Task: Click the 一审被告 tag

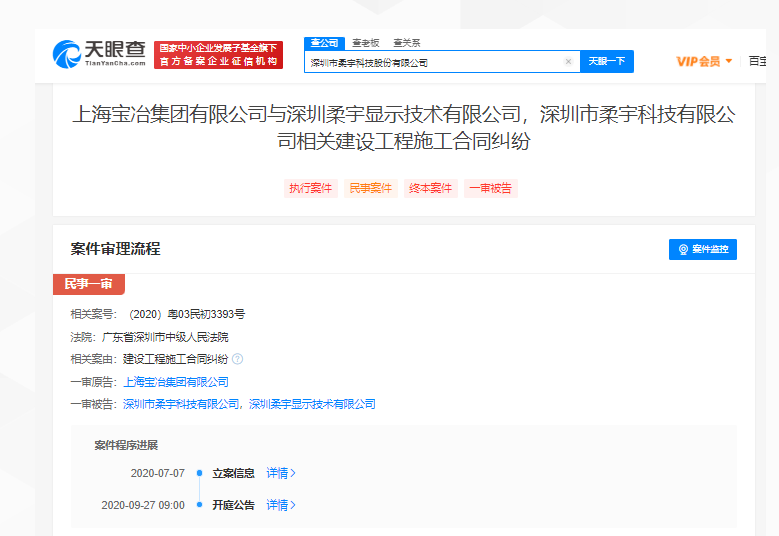Action: click(x=491, y=188)
